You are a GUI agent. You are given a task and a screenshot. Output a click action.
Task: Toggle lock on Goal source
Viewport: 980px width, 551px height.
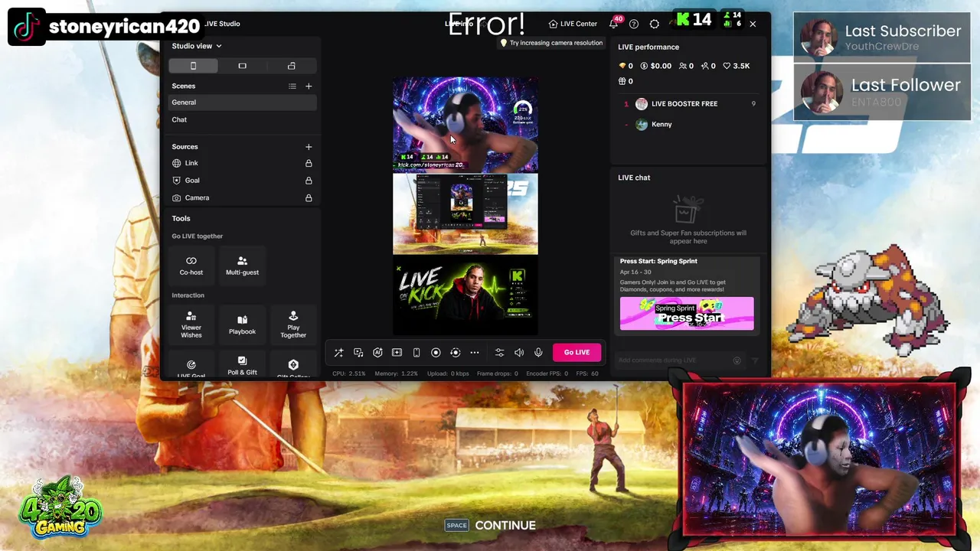(309, 181)
